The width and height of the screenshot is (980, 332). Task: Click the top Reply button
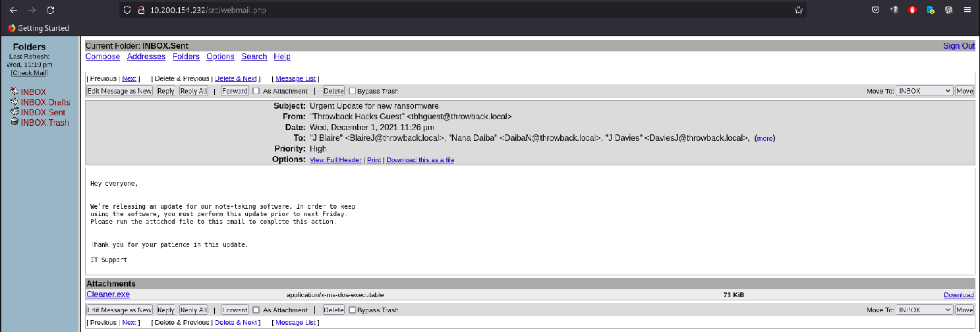coord(166,91)
